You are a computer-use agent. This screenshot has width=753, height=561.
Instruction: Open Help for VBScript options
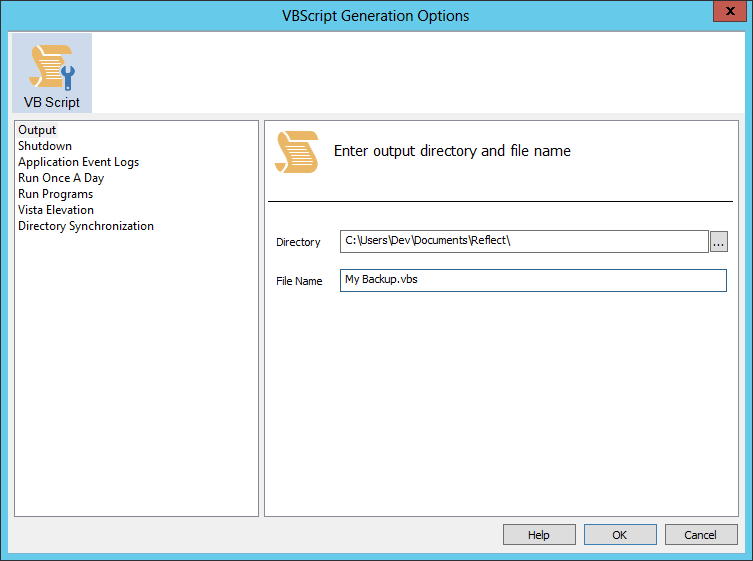click(539, 535)
